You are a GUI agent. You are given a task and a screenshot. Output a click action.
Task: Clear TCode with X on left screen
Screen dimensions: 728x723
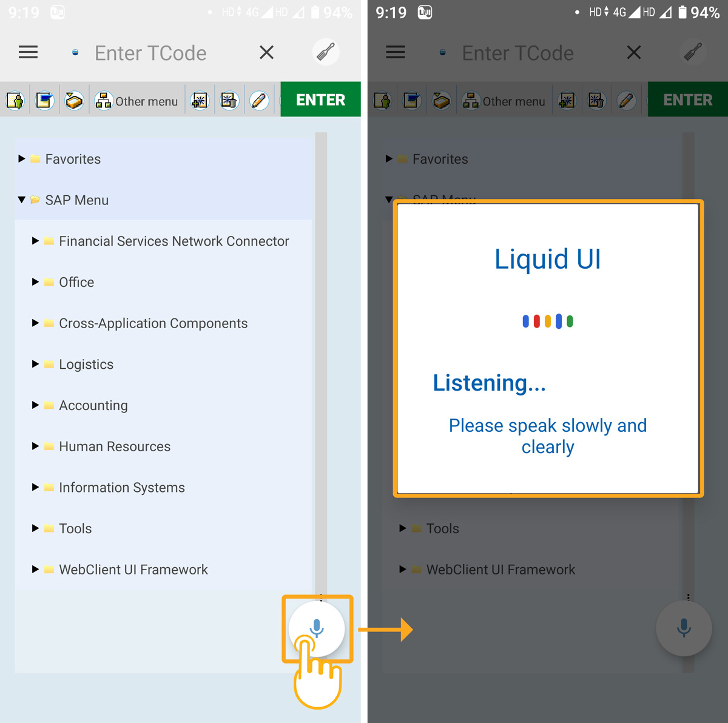coord(266,53)
